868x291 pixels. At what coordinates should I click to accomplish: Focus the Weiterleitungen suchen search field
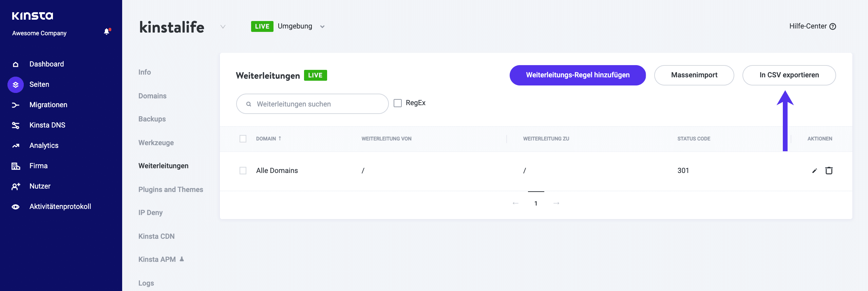[312, 104]
